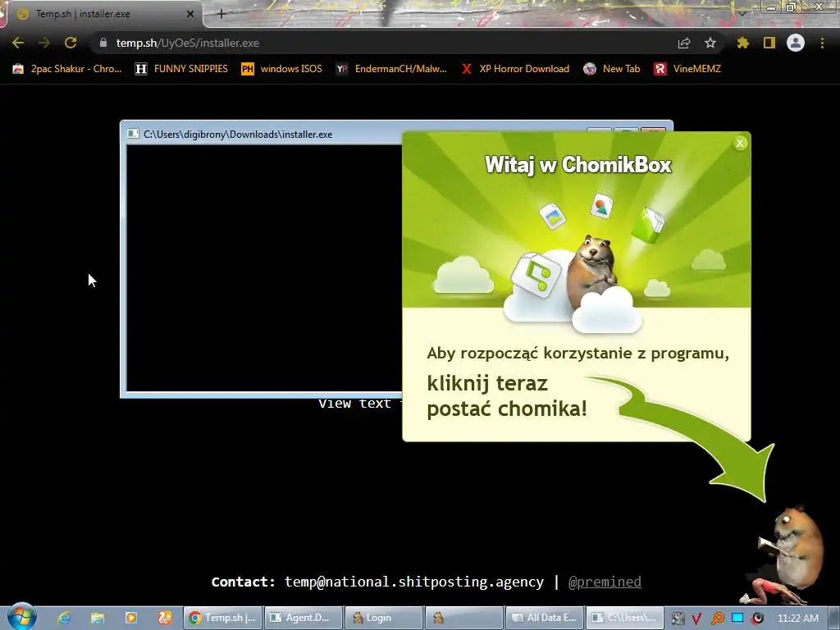
Task: Click the round dark disc tray icon
Action: 757,619
